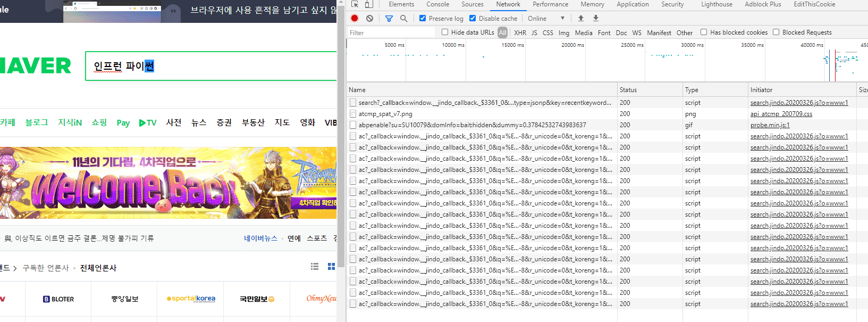Open 증권 in the Naver menu
The image size is (868, 322).
[224, 122]
